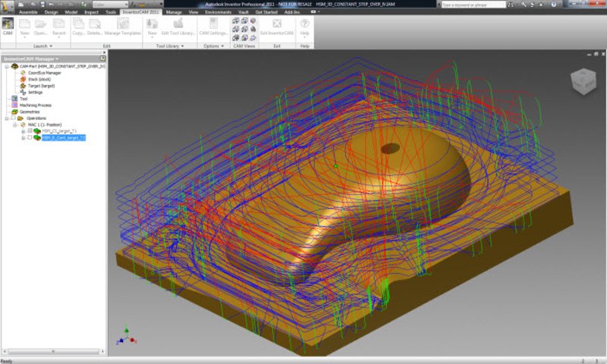Screen dimensions: 607x364
Task: Select the CoordSys Manager tree node
Action: [46, 73]
